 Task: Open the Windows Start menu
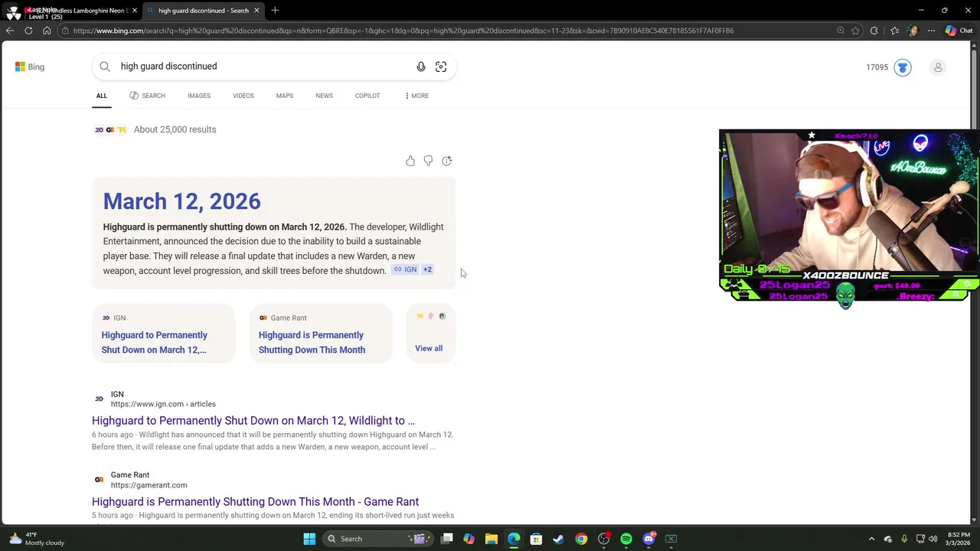(309, 539)
